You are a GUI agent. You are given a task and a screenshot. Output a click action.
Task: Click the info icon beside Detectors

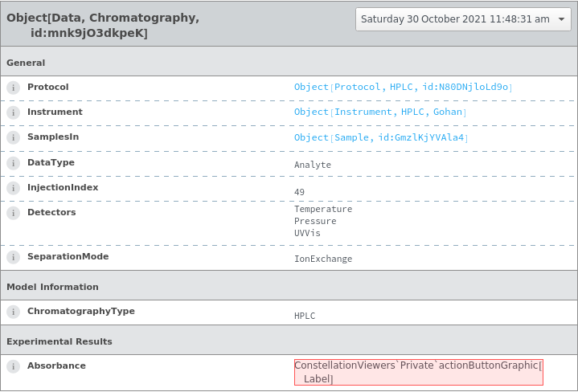13,213
